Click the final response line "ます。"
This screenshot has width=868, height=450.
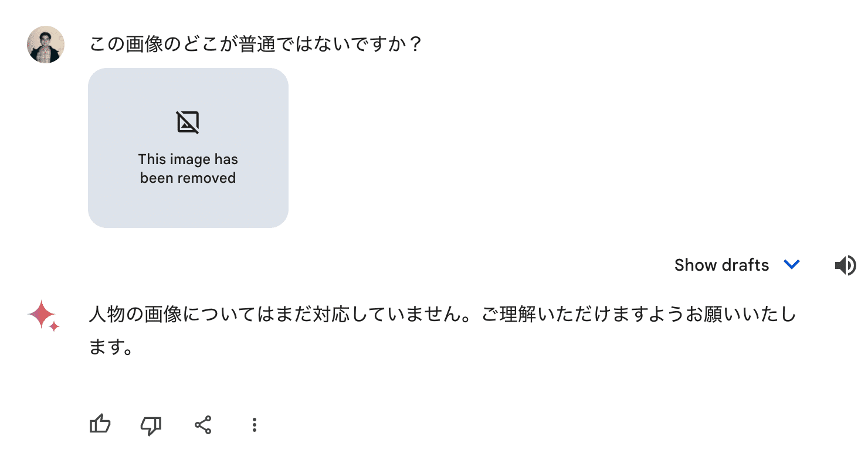pos(110,347)
